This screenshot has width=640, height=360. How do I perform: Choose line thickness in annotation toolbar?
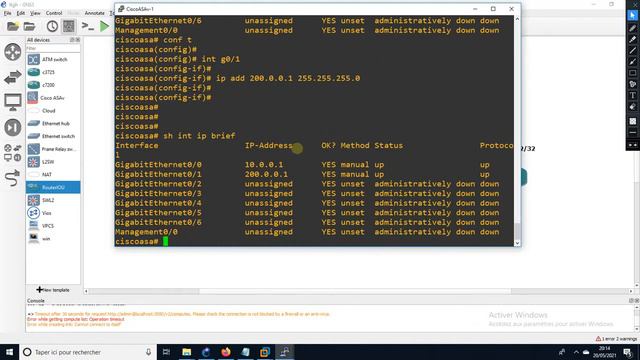point(633,133)
